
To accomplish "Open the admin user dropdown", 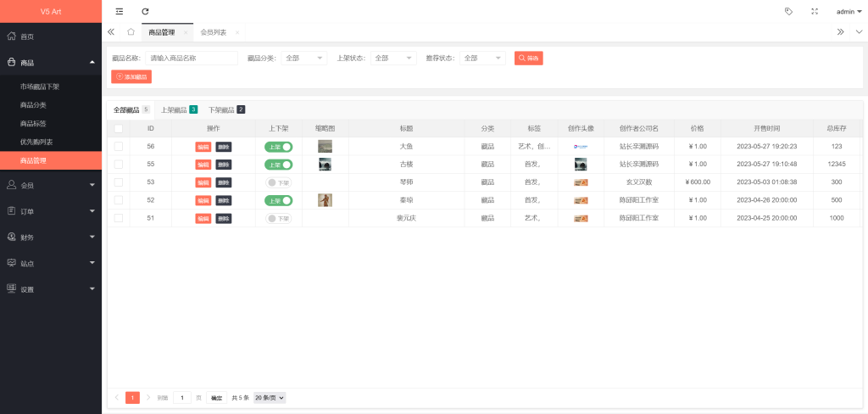I will (x=849, y=12).
